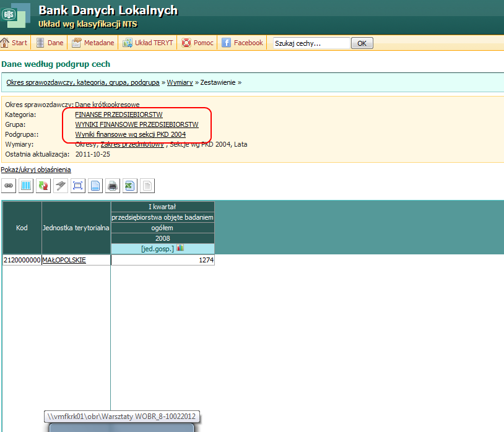
Task: Click the przedsiębiorstwa objęte badaniem header
Action: coord(163,217)
